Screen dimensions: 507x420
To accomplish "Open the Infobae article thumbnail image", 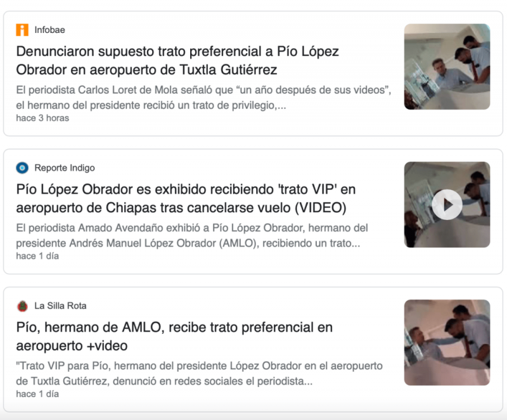I will tap(447, 67).
